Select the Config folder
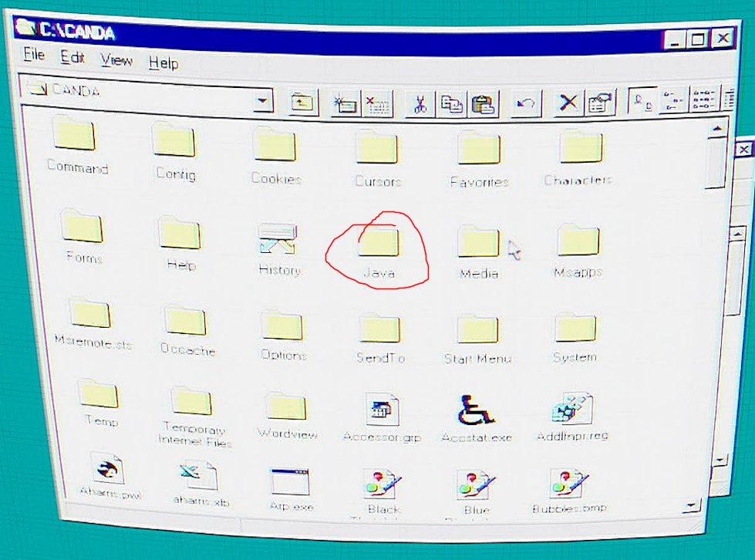 [175, 150]
